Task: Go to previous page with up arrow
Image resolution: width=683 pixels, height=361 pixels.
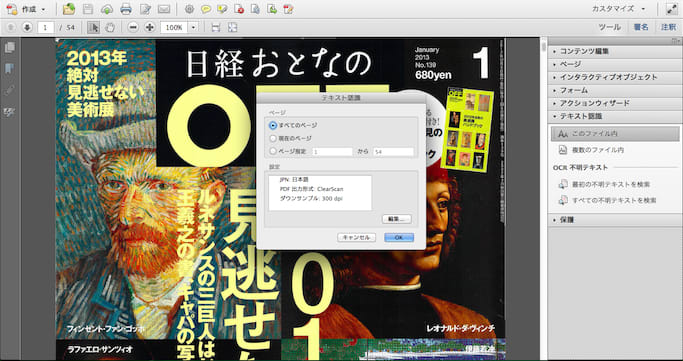Action: click(11, 27)
